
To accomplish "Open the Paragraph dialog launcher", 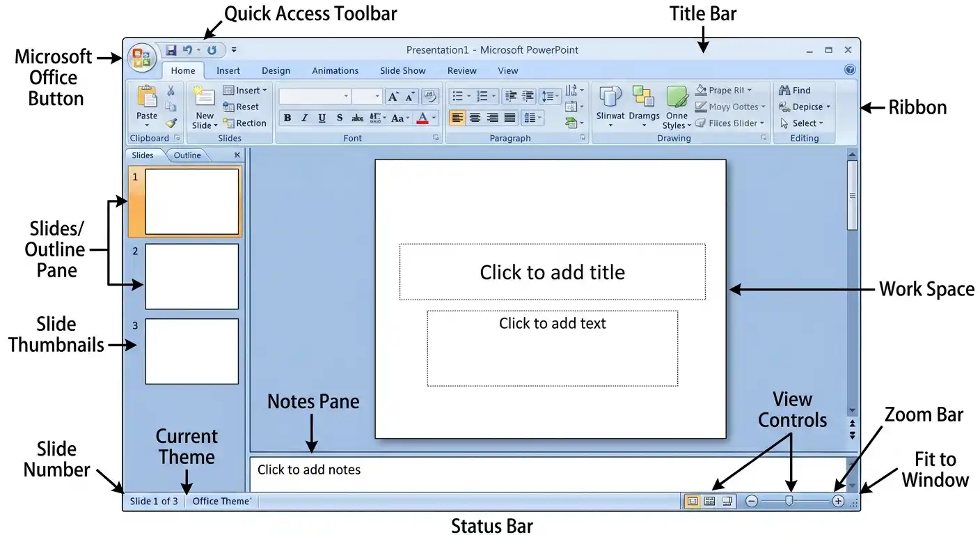I will coord(583,138).
